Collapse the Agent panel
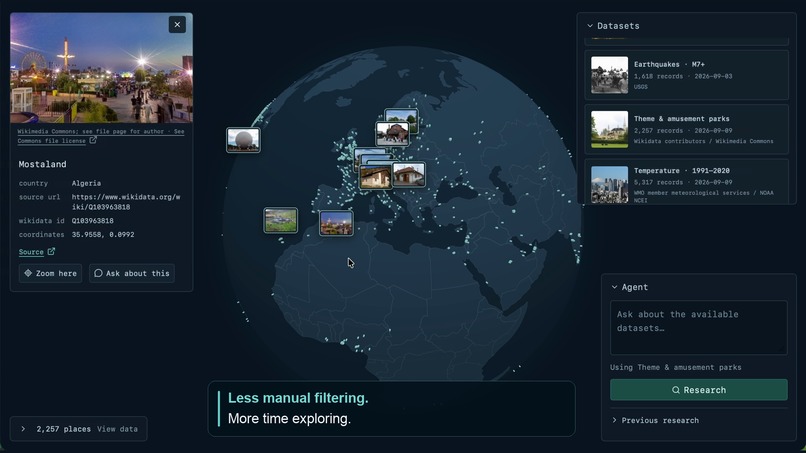 pos(614,287)
